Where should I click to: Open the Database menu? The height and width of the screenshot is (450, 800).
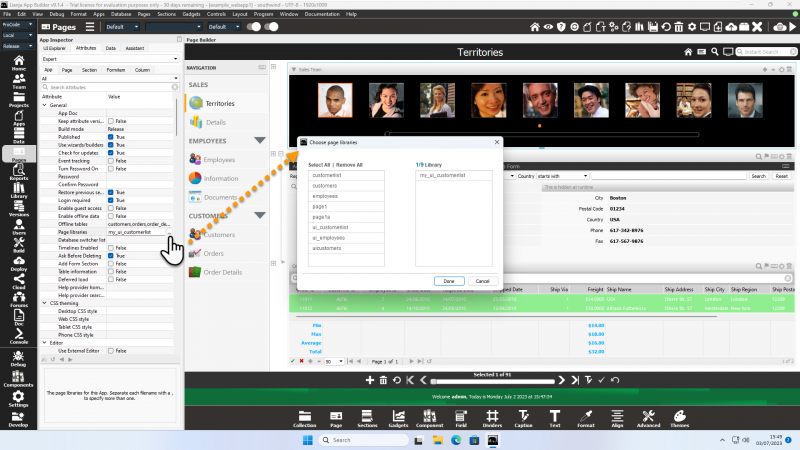click(119, 15)
